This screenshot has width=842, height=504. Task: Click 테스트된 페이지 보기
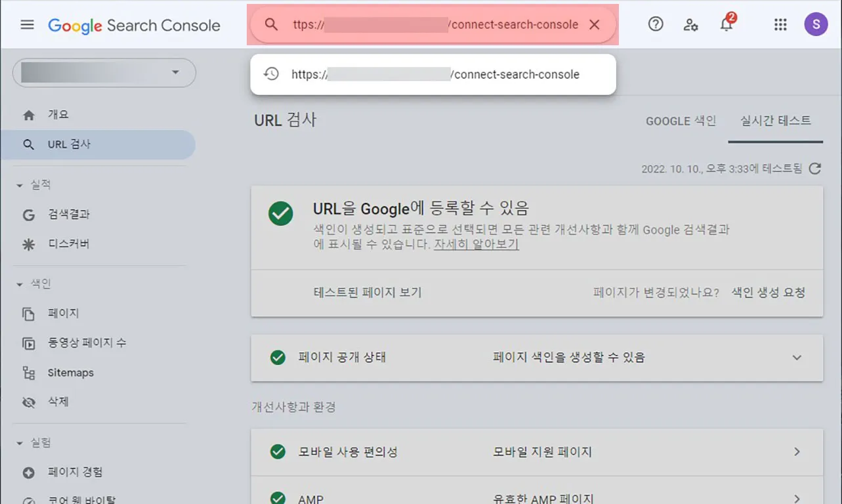[x=368, y=293]
